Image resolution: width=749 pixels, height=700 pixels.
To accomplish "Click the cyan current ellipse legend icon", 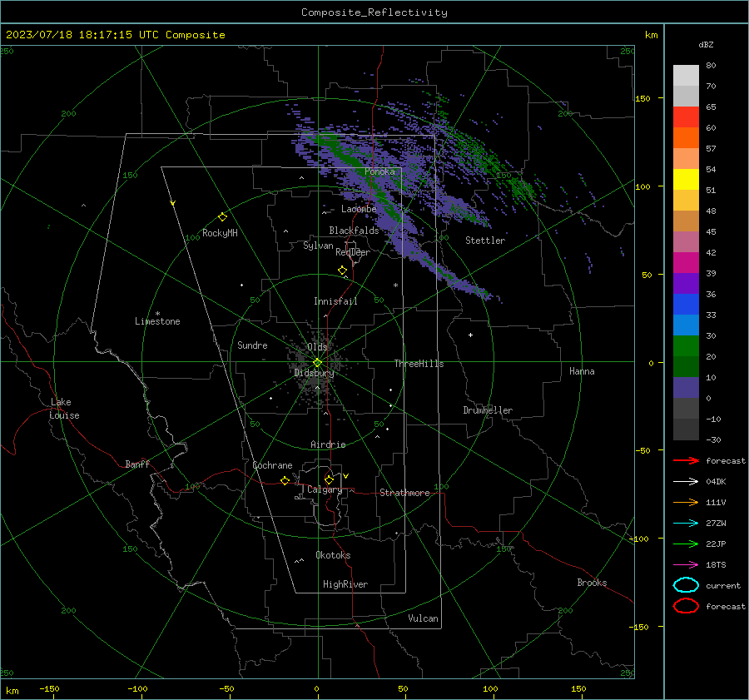I will pos(686,585).
